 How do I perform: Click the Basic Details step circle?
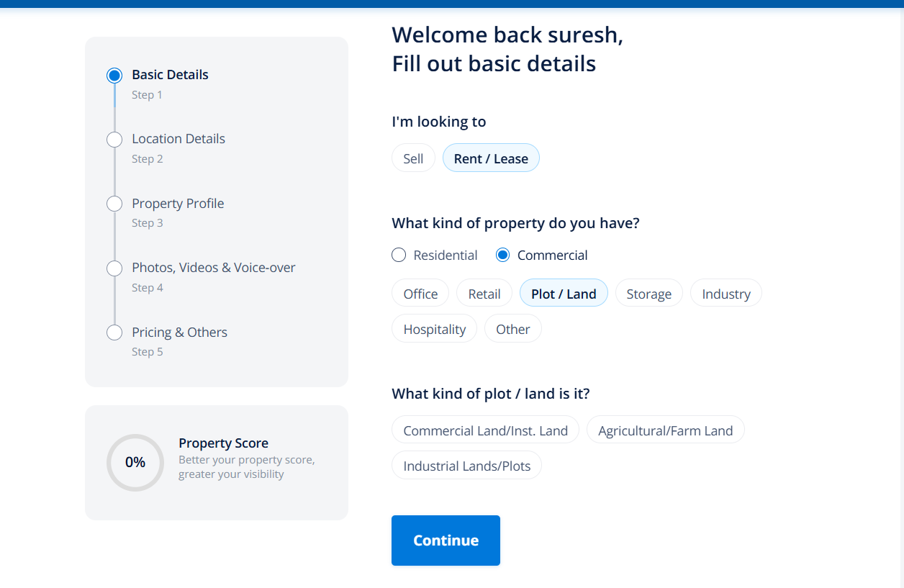point(114,76)
